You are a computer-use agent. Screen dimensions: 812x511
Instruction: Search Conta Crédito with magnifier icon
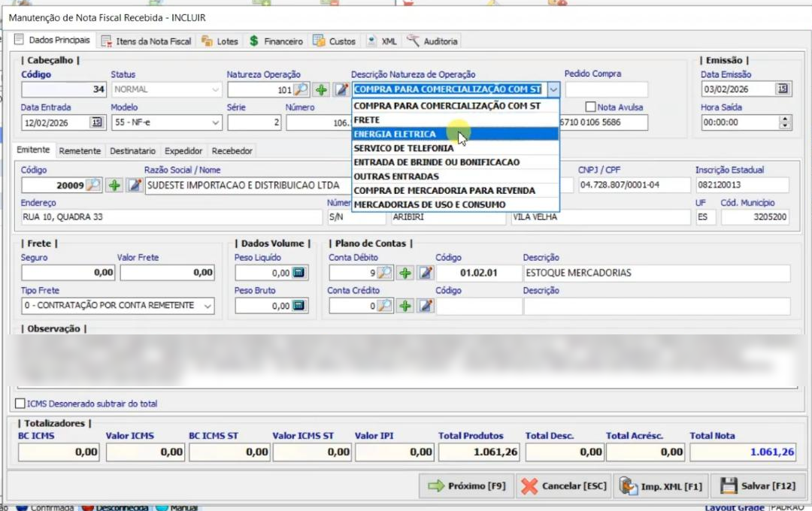pos(385,305)
